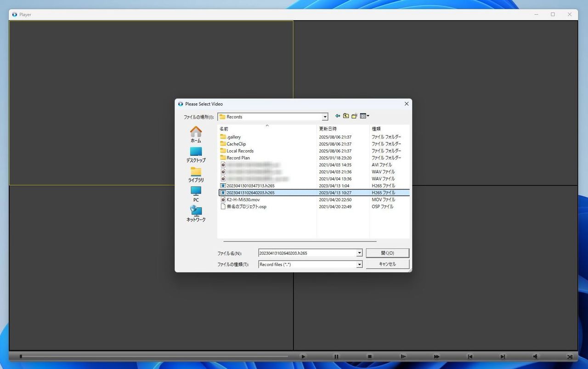Click the Pause button in player bar
This screenshot has height=369, width=588.
(336, 357)
